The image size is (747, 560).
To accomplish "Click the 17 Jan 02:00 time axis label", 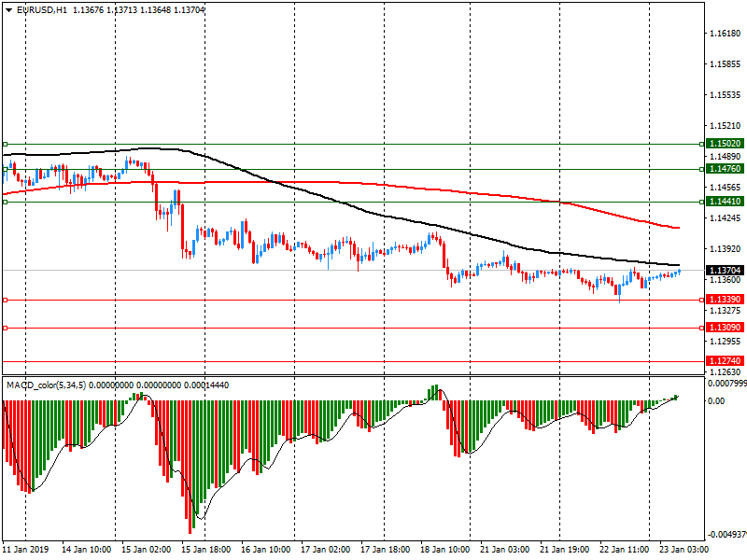I will [x=325, y=549].
